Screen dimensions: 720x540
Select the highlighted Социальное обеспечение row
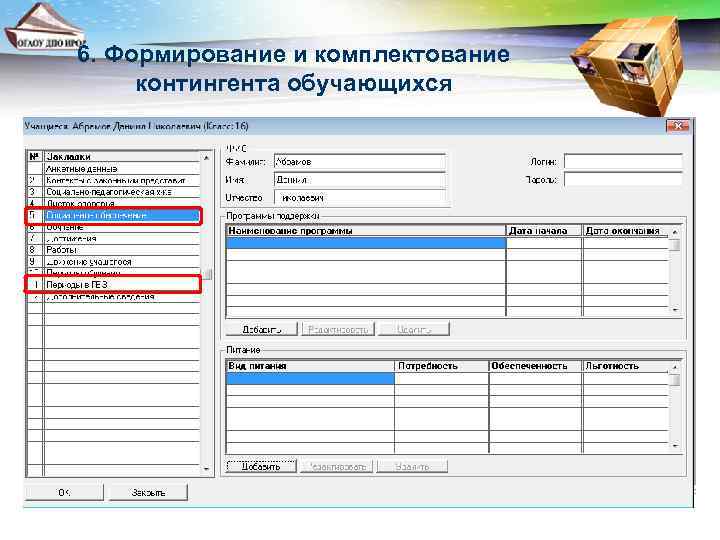pos(114,215)
